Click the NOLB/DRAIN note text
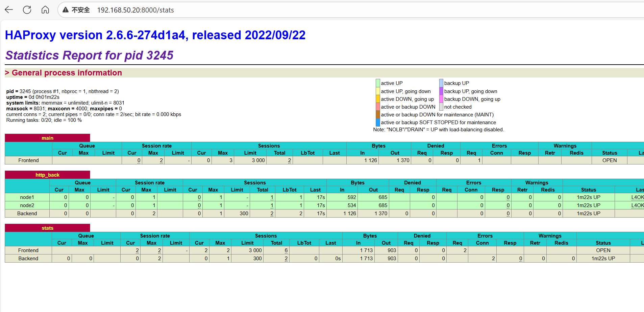644x312 pixels. tap(439, 130)
